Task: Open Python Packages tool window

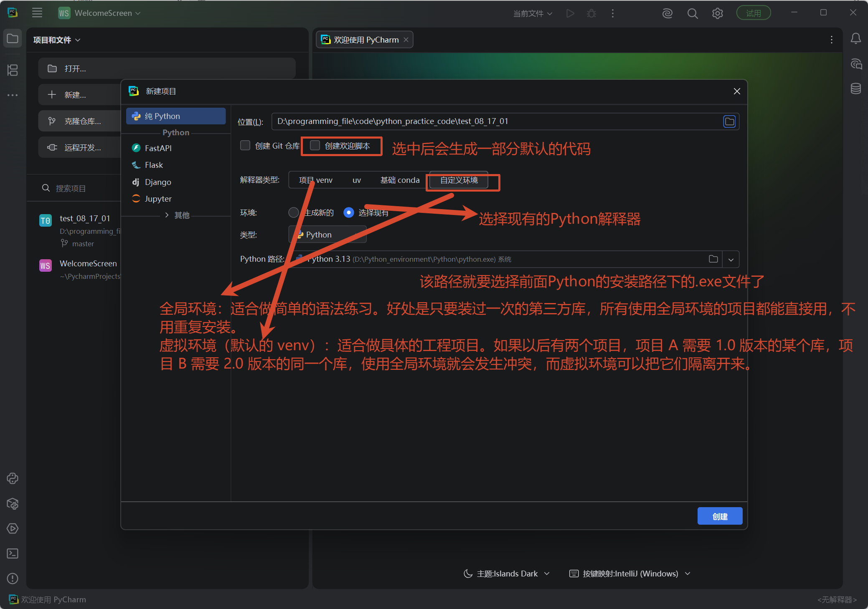Action: [x=13, y=503]
